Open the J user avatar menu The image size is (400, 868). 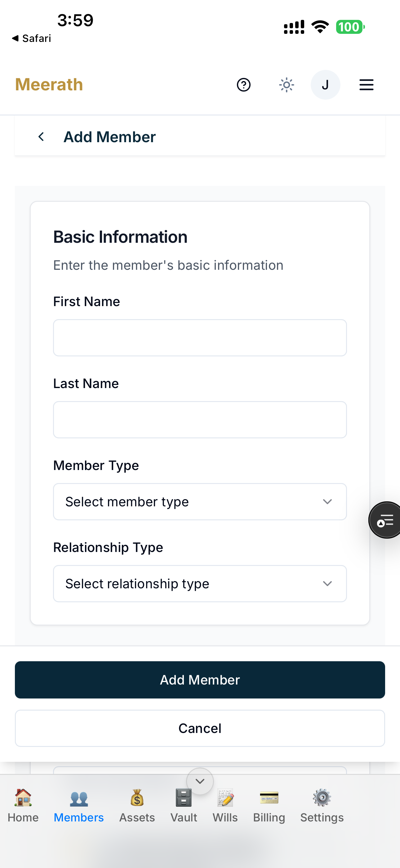click(x=325, y=85)
